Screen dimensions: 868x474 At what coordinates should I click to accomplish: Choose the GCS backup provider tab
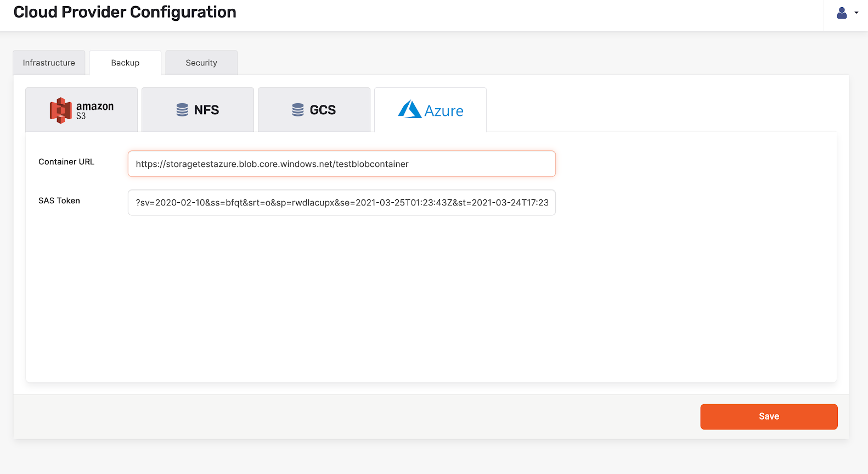(x=314, y=110)
